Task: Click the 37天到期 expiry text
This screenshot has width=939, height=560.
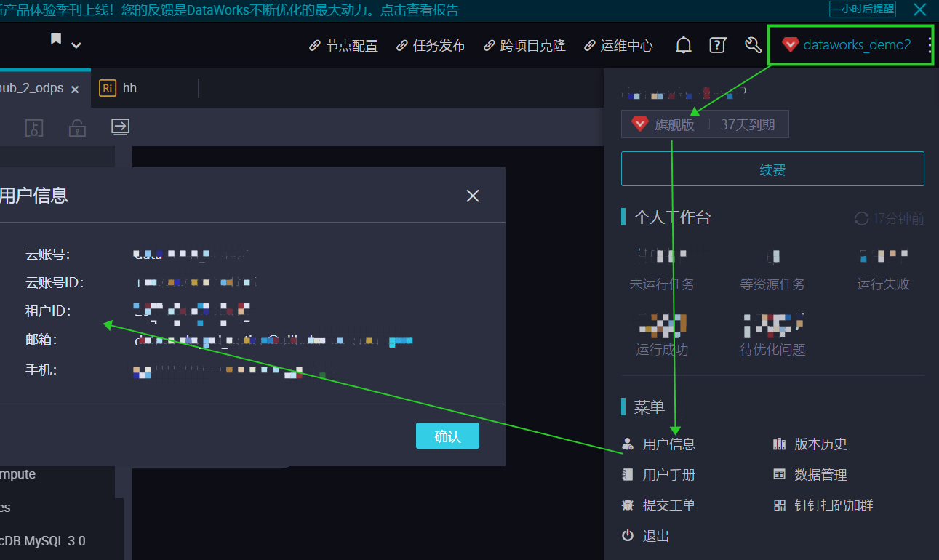Action: [748, 125]
